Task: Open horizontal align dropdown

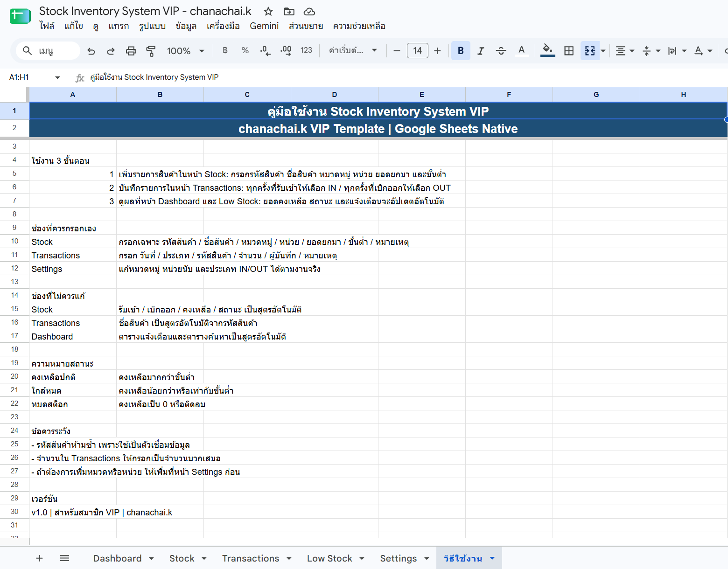Action: pos(625,50)
